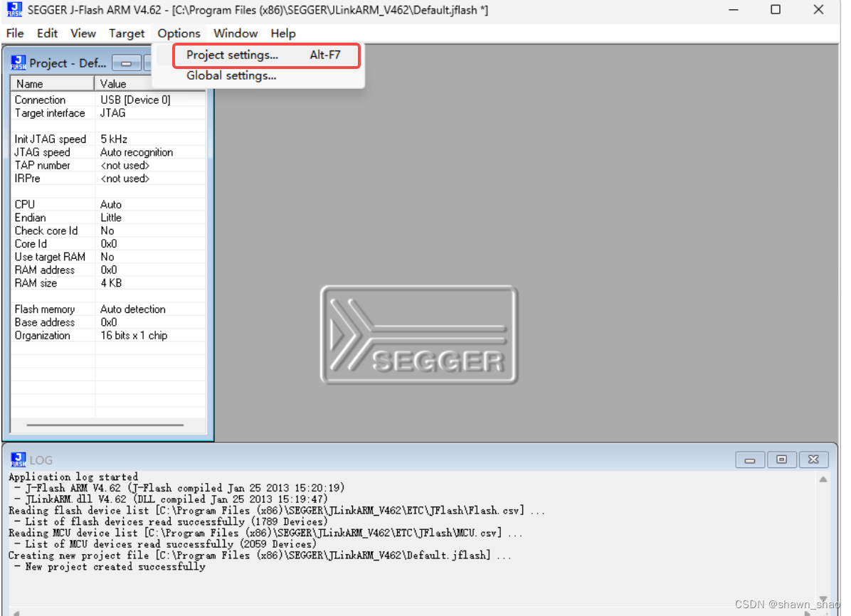Click the Project panel horizontal scrollbar

pos(105,425)
